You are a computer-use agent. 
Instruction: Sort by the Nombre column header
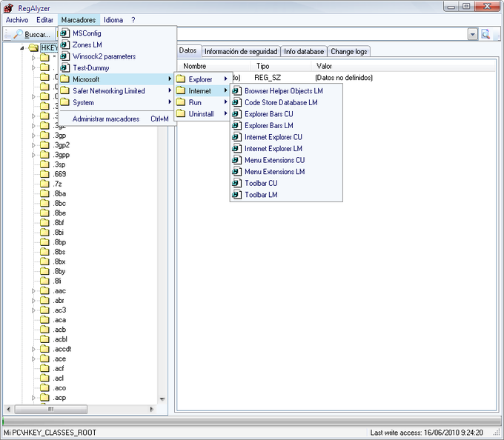pos(213,66)
